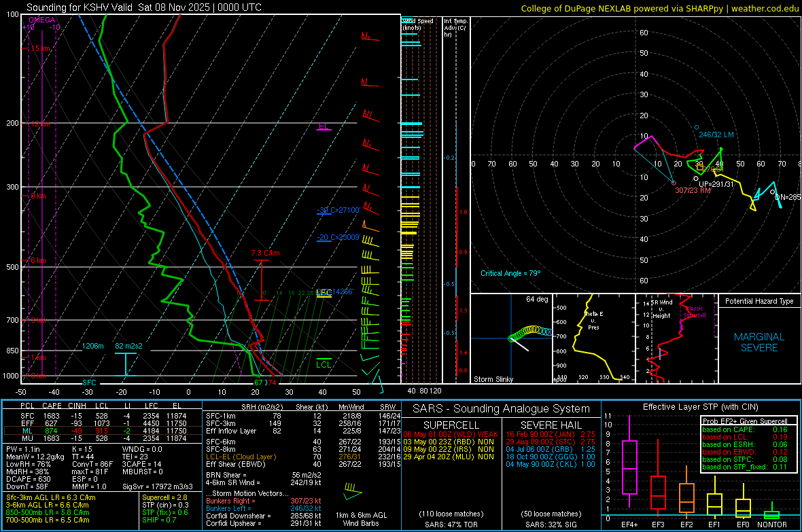Click the STP (cin) = 0.3 index

(165, 505)
